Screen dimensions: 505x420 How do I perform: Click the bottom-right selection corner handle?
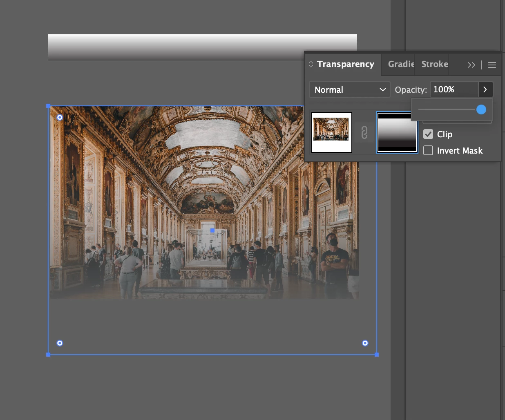point(377,355)
